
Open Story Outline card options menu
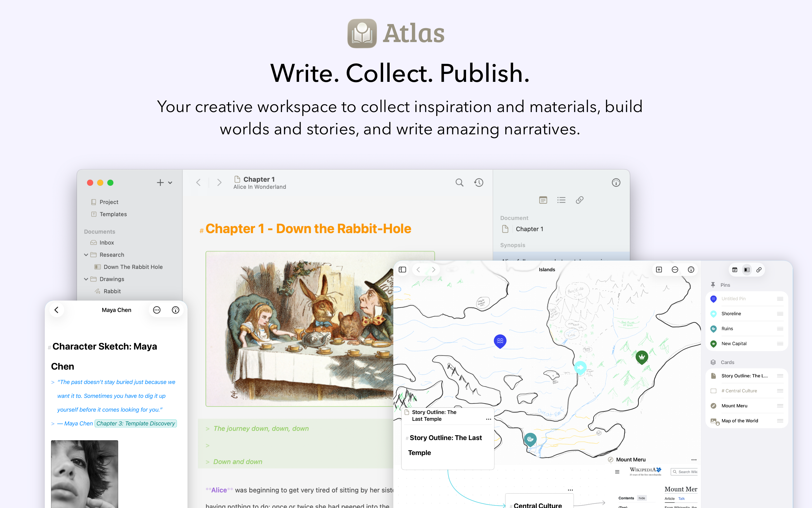[x=489, y=419]
